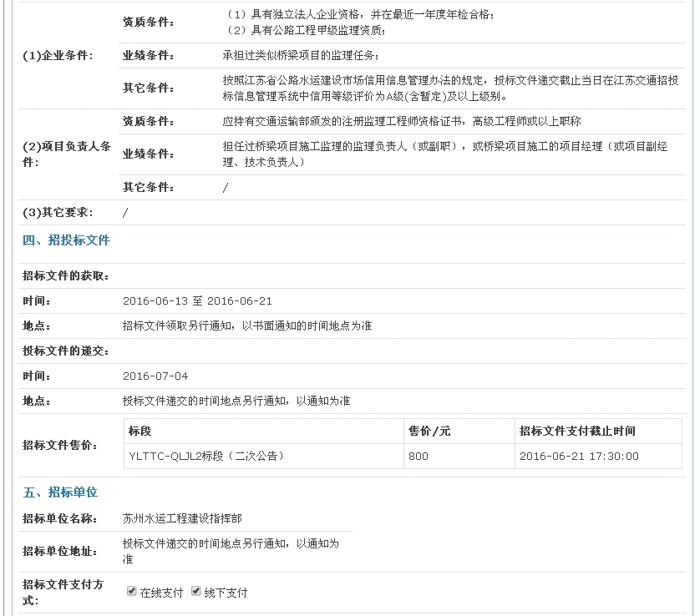
Task: Click the 苏州水运工程建设指挥部 unit name
Action: [182, 518]
